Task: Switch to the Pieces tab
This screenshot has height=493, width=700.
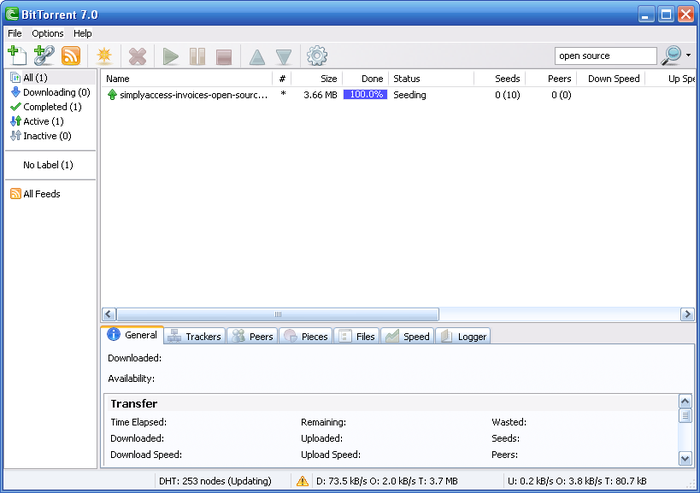Action: [306, 336]
